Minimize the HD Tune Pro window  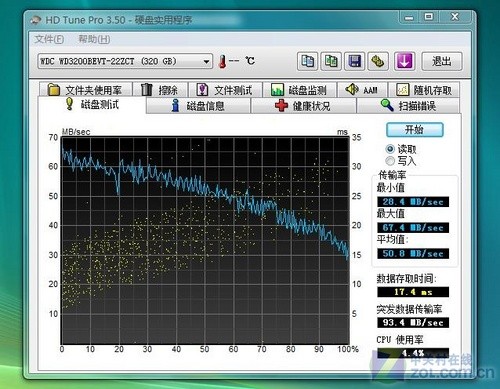[x=409, y=17]
